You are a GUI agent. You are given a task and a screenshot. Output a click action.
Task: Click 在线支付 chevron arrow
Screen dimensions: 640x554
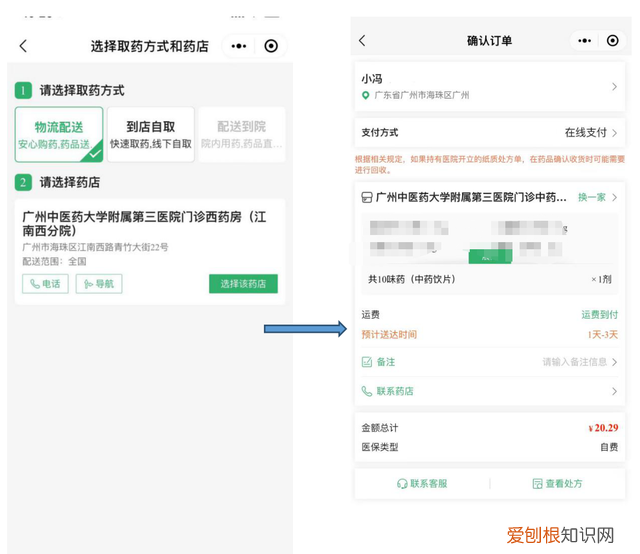pos(614,133)
